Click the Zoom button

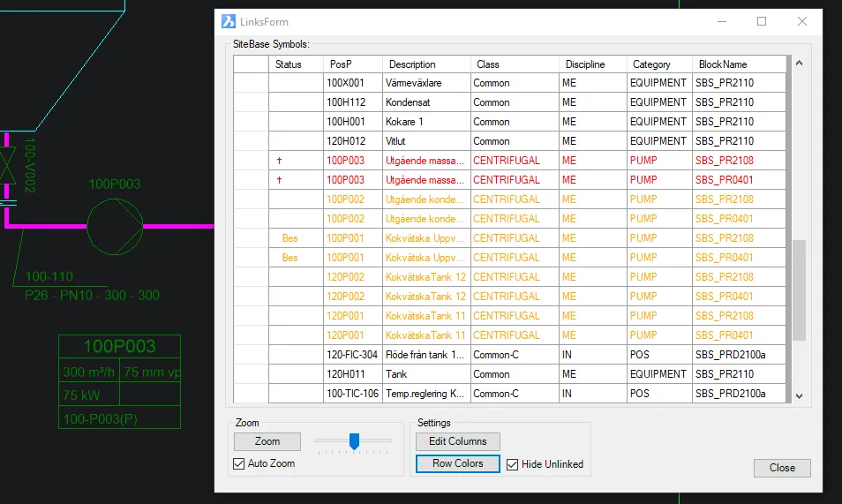click(x=267, y=441)
